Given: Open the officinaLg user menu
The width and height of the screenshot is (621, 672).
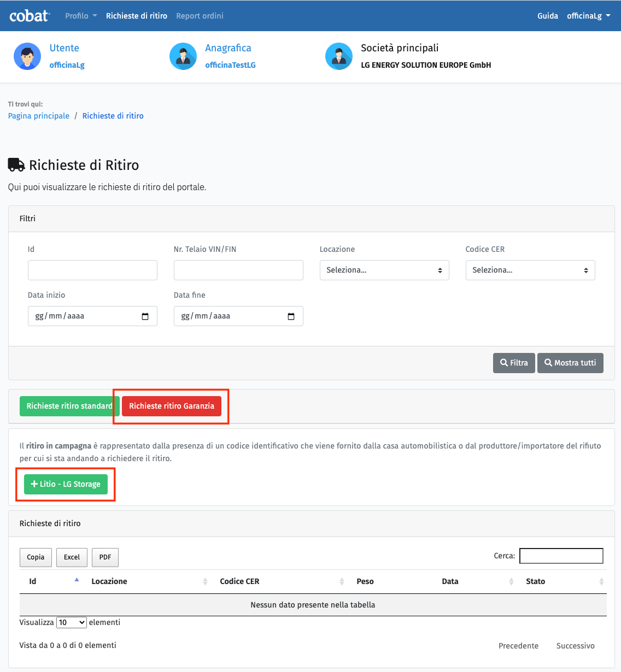Looking at the screenshot, I should click(588, 16).
